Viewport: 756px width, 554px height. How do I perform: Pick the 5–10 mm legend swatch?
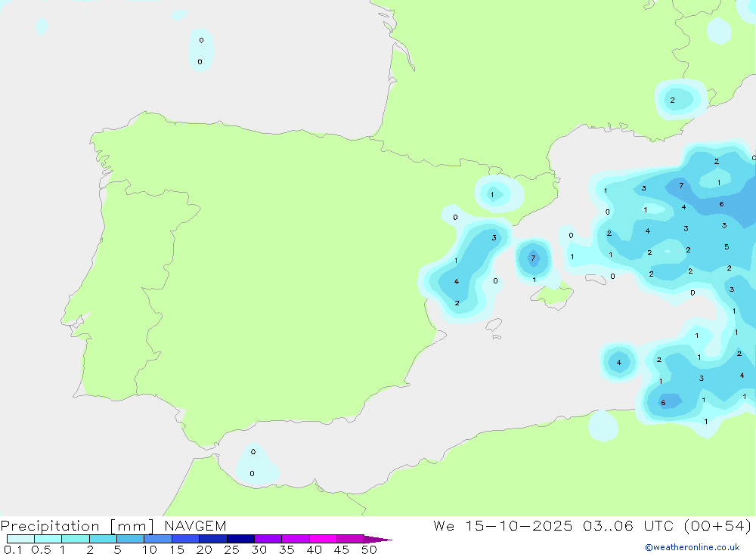130,539
